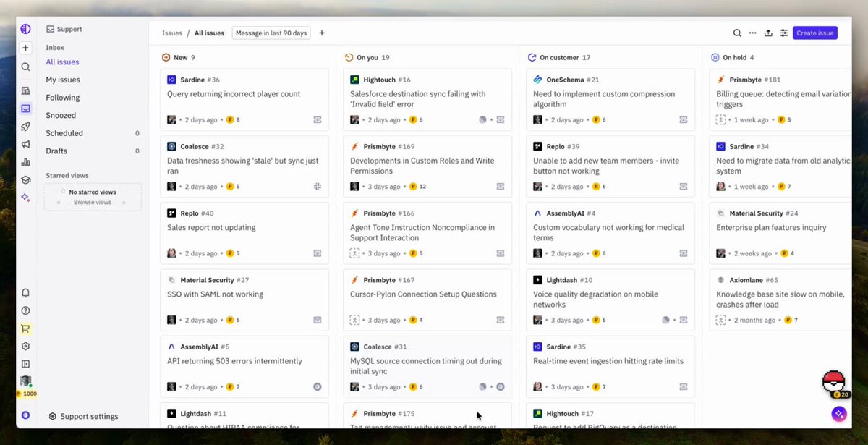Viewport: 868px width, 445px height.
Task: Open 'Sales report not updating' issue
Action: pyautogui.click(x=244, y=232)
